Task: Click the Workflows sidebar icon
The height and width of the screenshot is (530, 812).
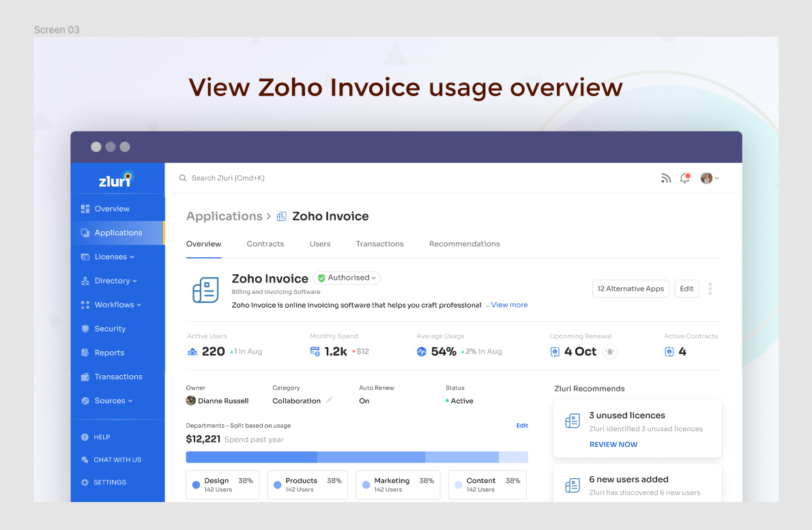Action: 85,305
